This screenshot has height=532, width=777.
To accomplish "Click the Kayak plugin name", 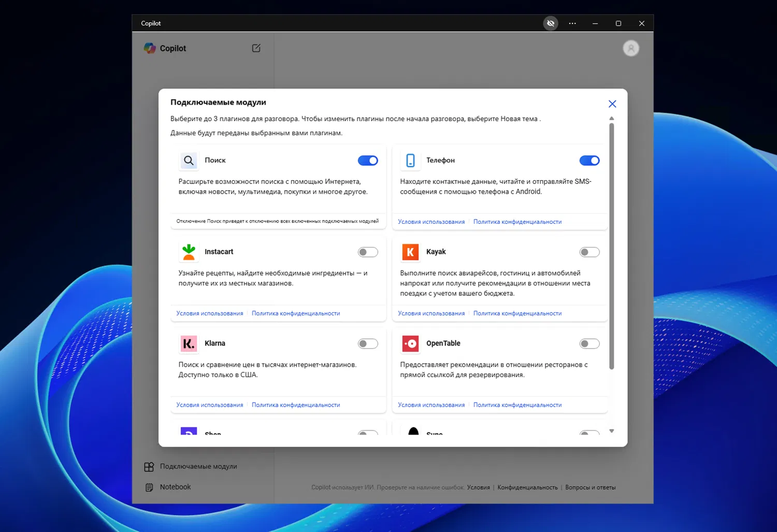I will point(436,252).
